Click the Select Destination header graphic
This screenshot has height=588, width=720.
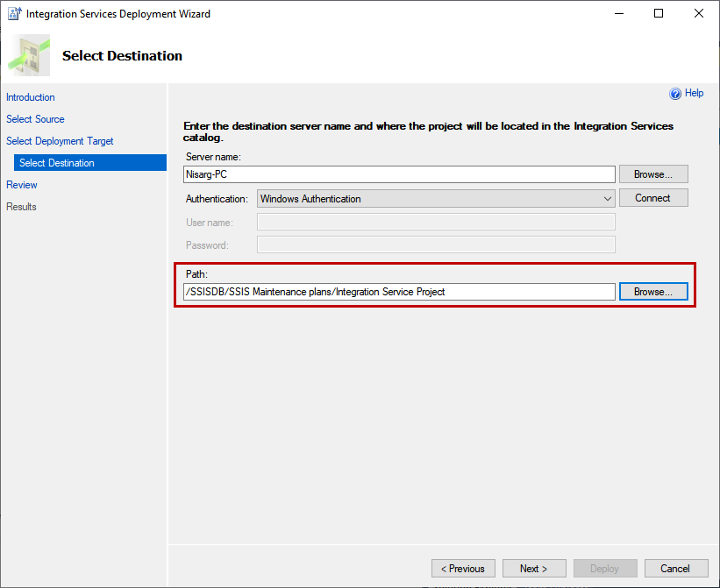coord(29,55)
